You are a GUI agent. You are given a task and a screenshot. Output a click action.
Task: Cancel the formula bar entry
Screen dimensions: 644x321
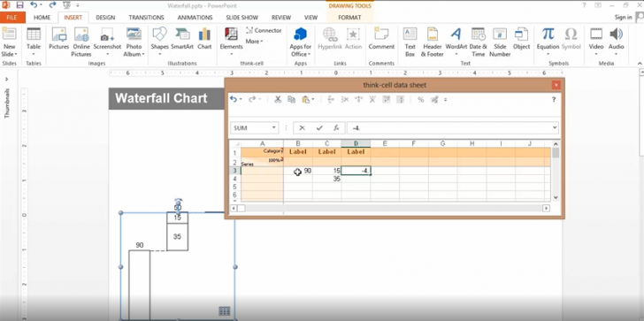[303, 128]
